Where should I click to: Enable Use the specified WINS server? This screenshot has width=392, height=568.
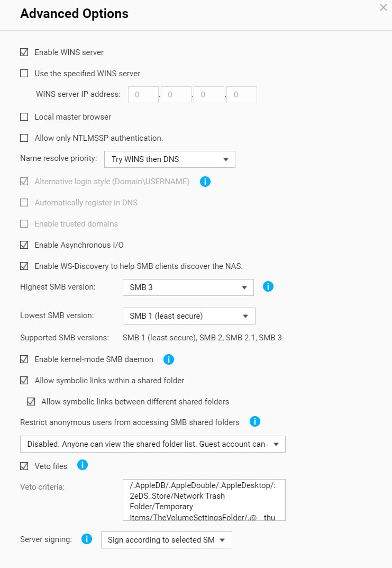click(24, 74)
